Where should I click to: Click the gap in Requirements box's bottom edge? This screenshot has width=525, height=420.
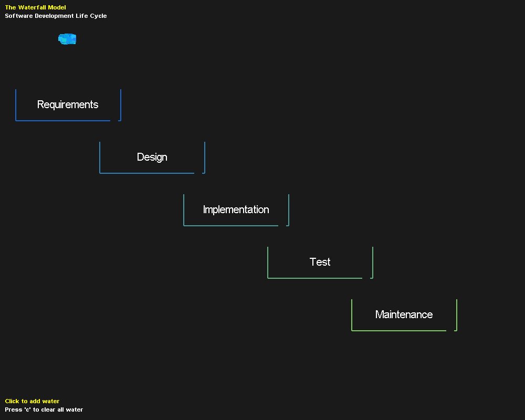[114, 120]
